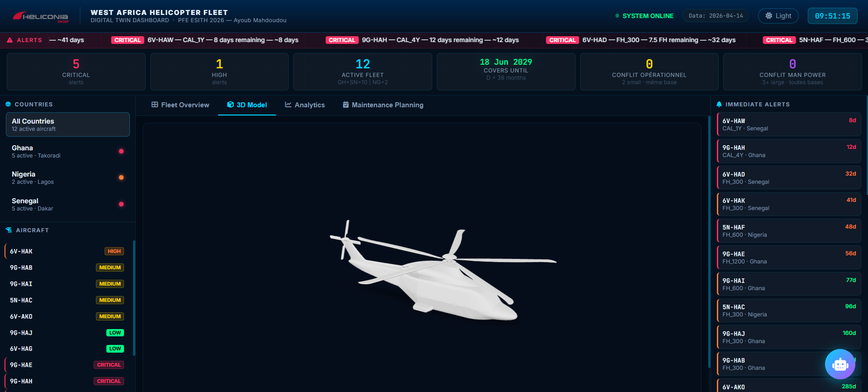Select aircraft 9G-HAH in aircraft list

66,381
